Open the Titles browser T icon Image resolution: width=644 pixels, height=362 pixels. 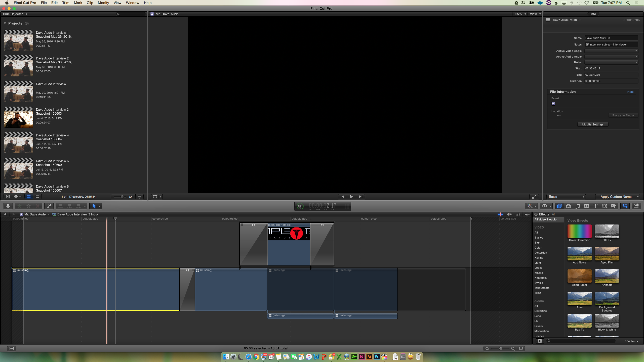[595, 206]
